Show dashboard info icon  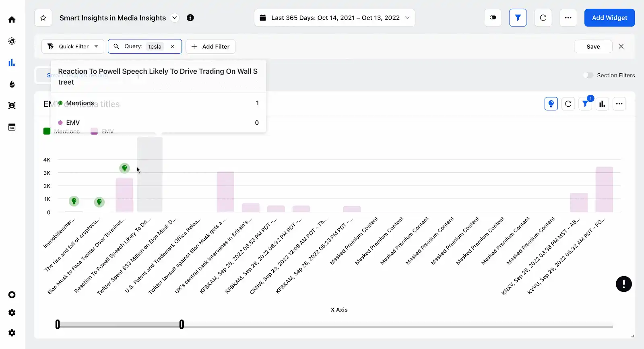pyautogui.click(x=190, y=18)
